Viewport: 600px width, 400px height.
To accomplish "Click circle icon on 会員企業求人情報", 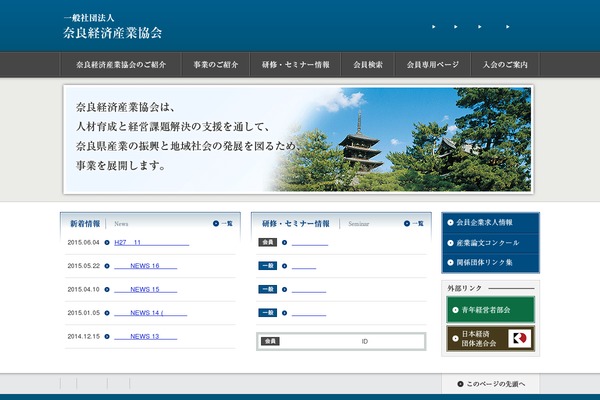I will [450, 222].
